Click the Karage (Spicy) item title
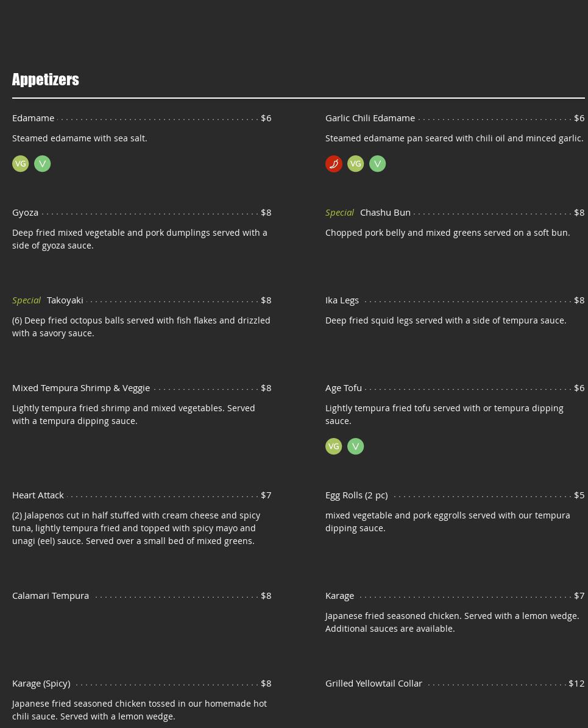Viewport: 588px width, 728px height. coord(41,684)
